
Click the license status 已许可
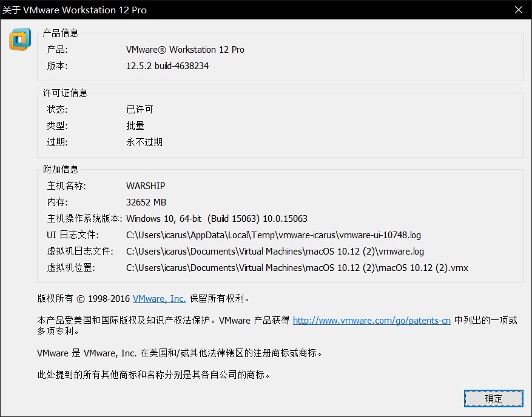[140, 109]
